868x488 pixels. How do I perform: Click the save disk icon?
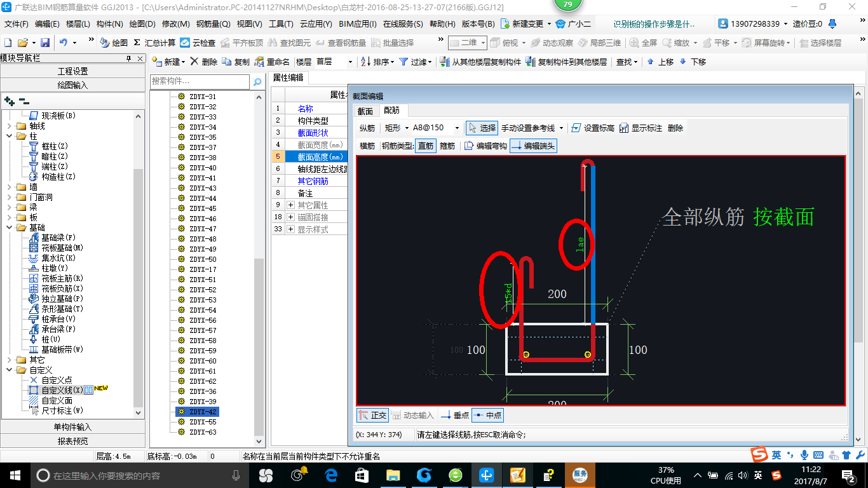[45, 43]
